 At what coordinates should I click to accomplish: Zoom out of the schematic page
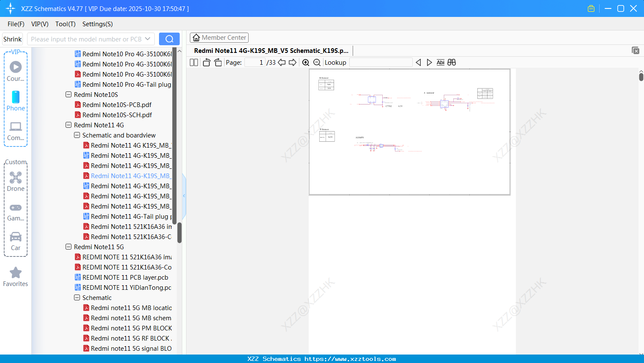[x=317, y=62]
